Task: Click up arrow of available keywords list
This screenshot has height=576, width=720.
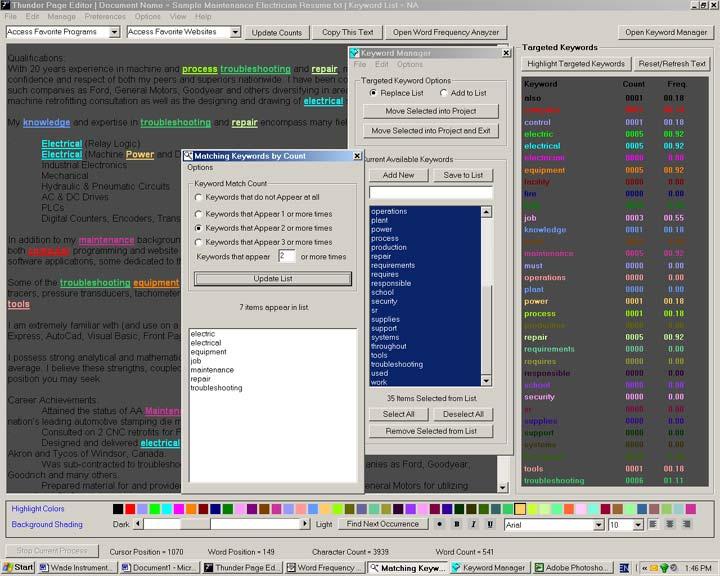Action: point(486,212)
